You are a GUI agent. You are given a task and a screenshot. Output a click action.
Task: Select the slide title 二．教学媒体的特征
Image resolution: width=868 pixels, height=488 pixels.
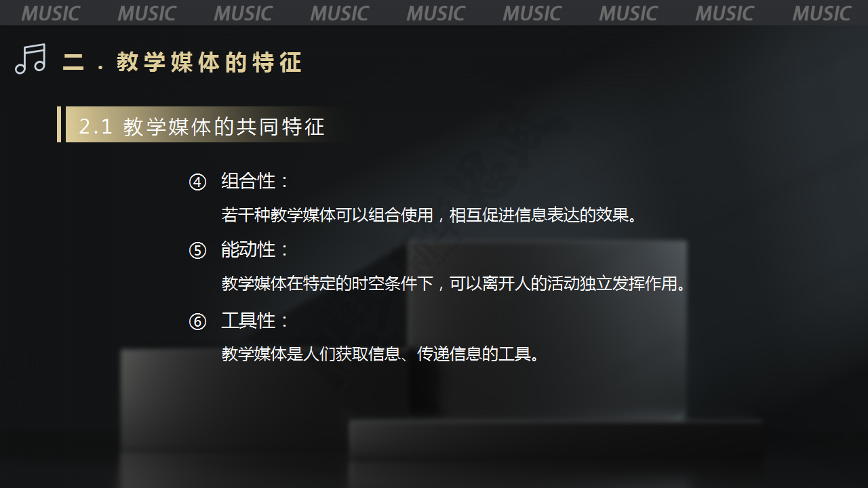tap(182, 62)
